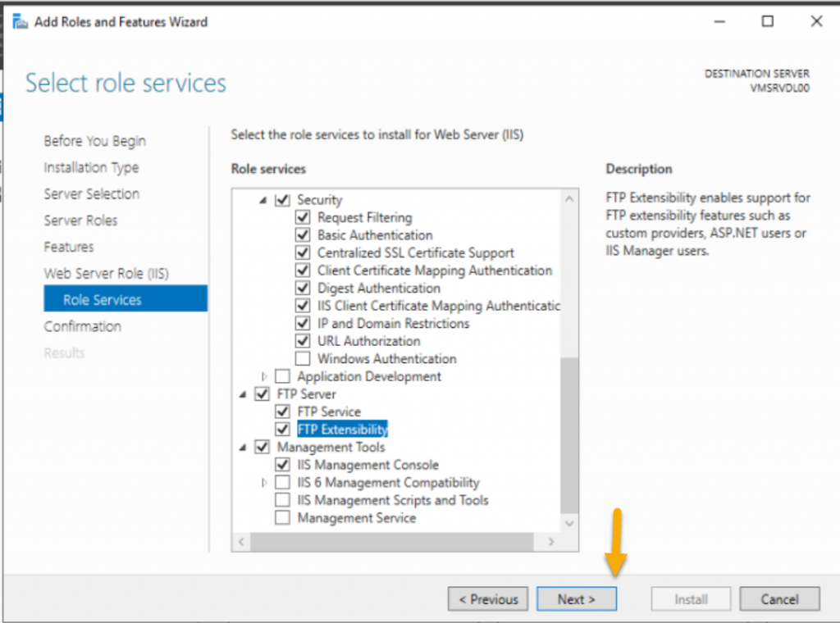Click the Next button
The width and height of the screenshot is (840, 623).
coord(577,598)
